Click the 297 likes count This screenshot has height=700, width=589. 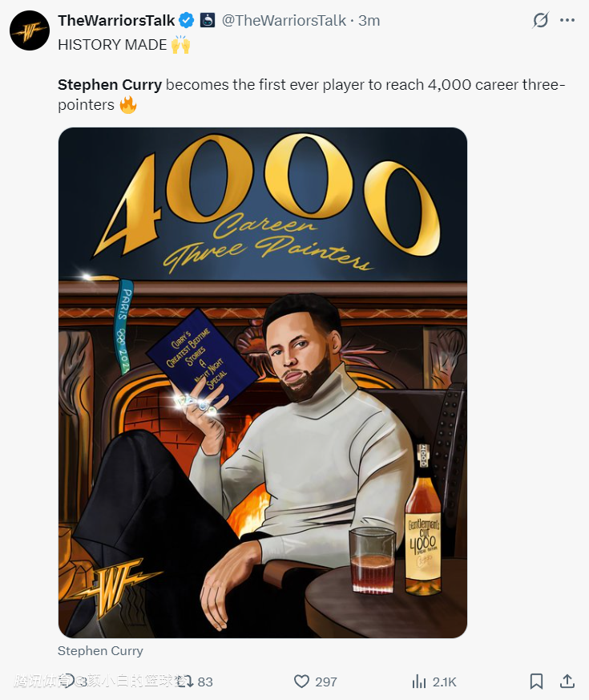coord(326,682)
